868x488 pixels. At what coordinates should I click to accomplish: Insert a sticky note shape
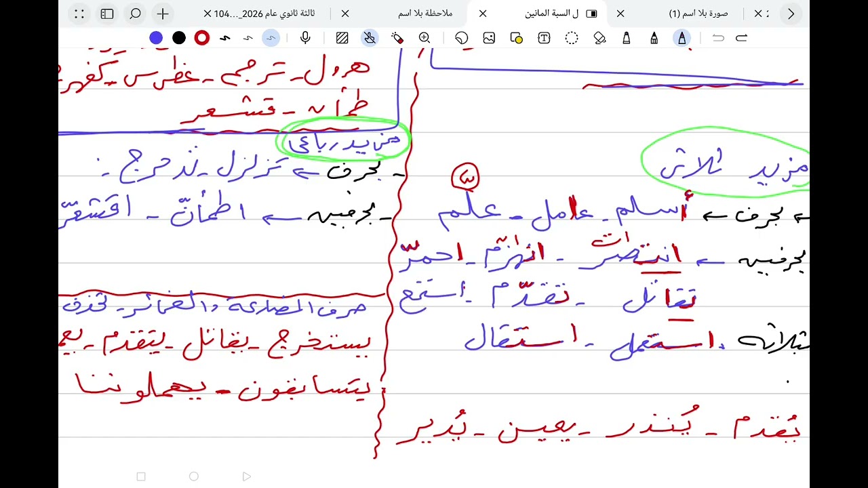(x=517, y=38)
